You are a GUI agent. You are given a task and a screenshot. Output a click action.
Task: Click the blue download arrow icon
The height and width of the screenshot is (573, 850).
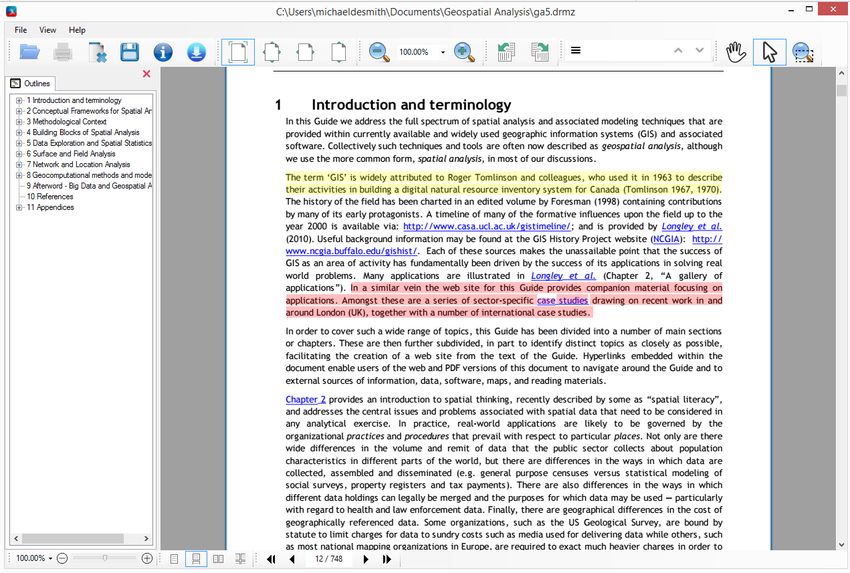point(196,52)
